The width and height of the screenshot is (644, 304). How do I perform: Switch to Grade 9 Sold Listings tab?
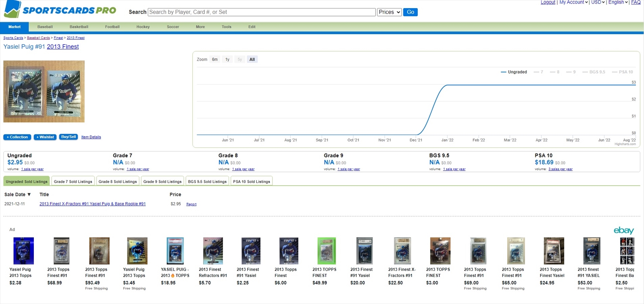tap(162, 182)
